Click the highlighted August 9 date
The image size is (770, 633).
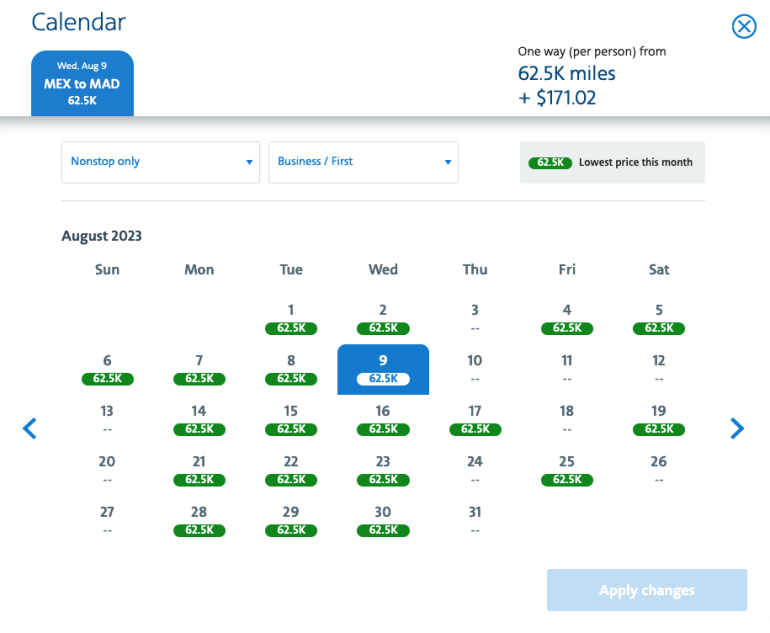[x=383, y=369]
